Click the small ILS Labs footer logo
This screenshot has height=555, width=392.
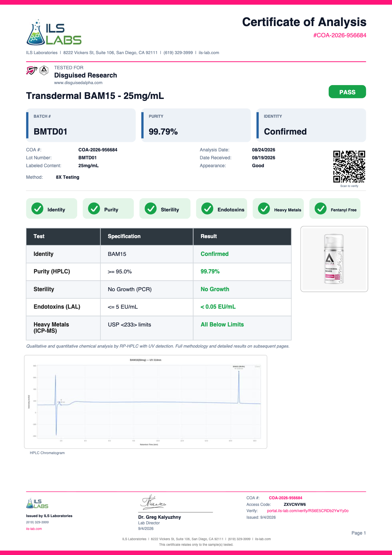37,503
